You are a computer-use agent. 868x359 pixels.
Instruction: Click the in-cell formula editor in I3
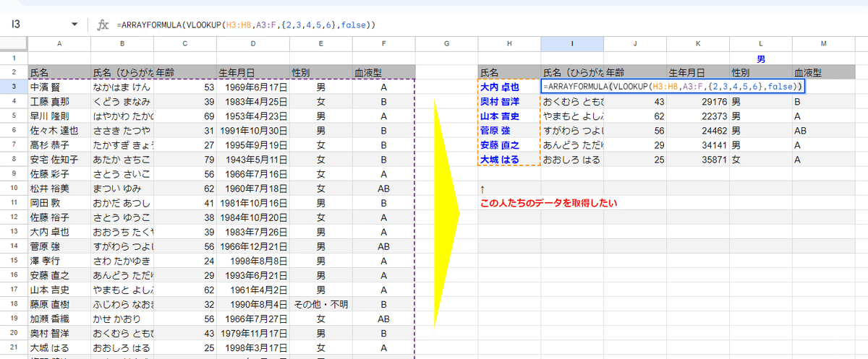pos(673,87)
